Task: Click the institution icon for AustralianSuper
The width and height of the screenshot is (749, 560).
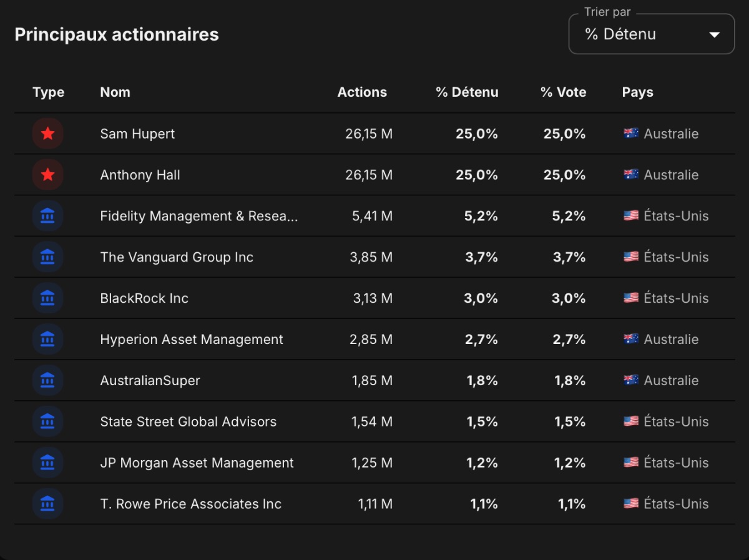Action: pos(48,380)
